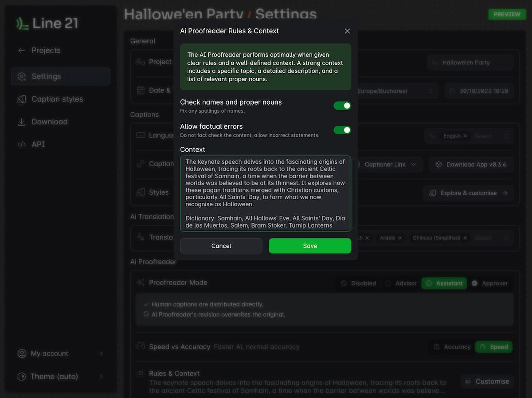Toggle Check names and proper nouns off

[x=342, y=106]
